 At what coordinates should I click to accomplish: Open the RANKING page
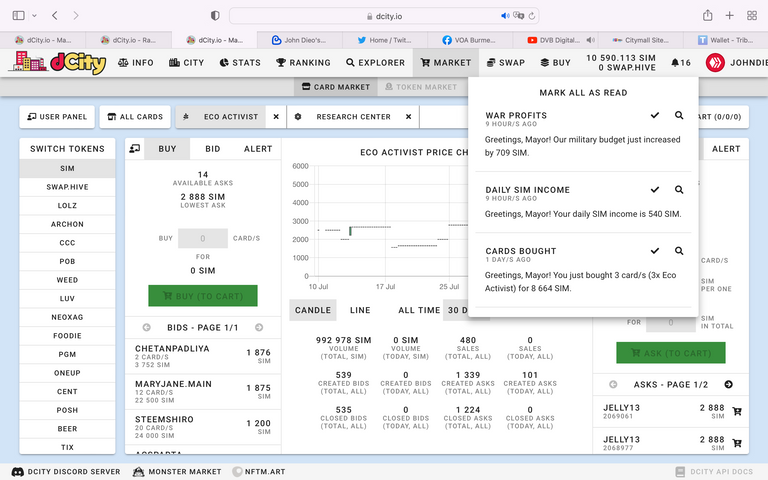[303, 63]
